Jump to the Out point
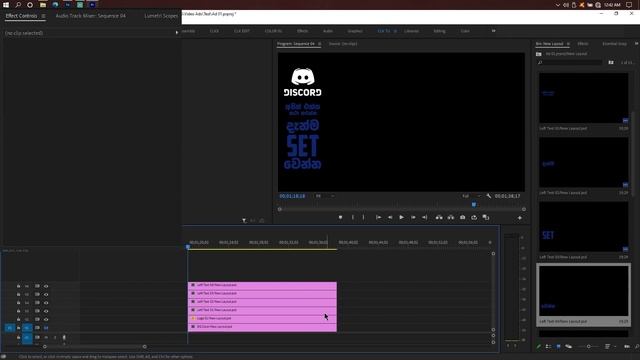This screenshot has width=640, height=360. coord(424,218)
